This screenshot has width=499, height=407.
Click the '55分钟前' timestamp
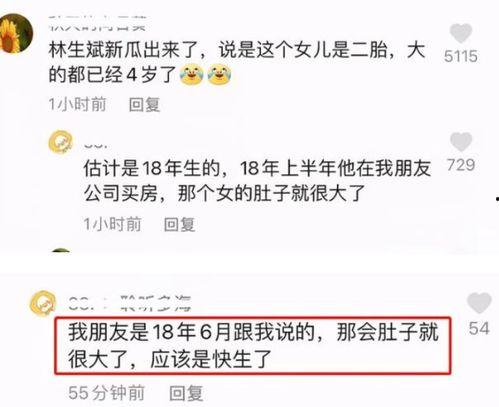(106, 393)
